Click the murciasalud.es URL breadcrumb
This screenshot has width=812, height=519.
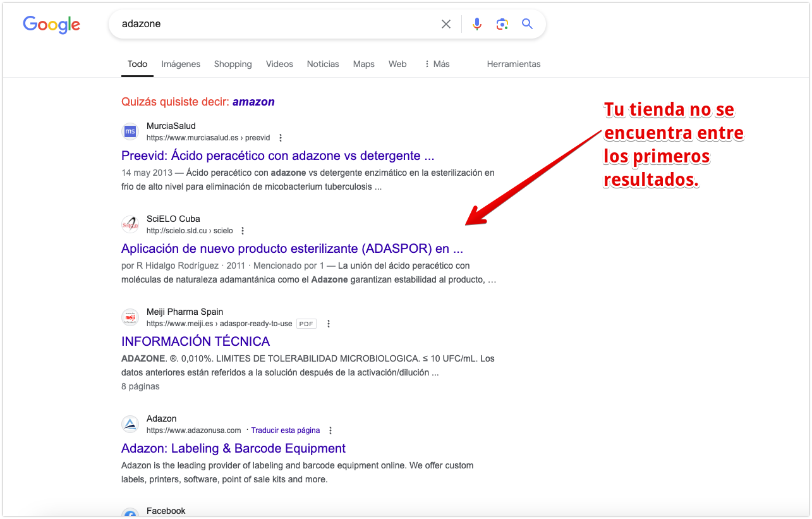(209, 138)
